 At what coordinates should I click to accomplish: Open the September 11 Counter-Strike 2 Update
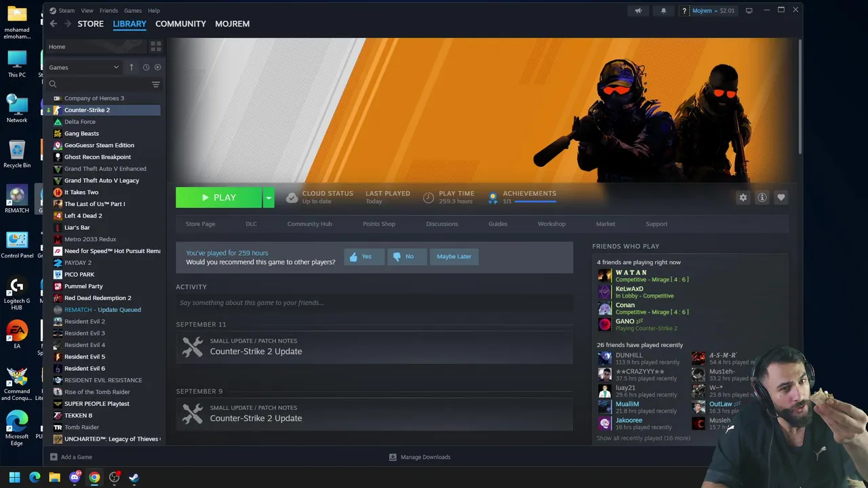click(374, 347)
